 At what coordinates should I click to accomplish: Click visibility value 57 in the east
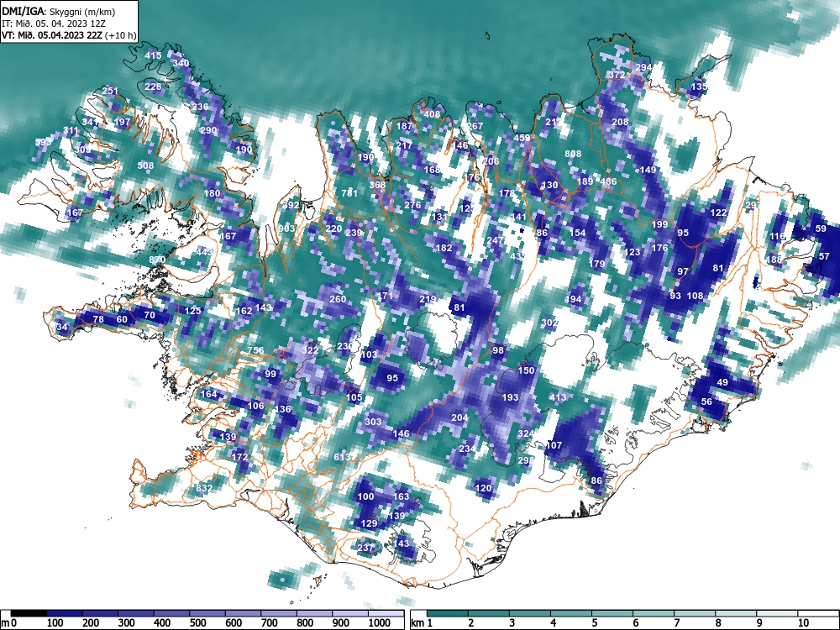(825, 257)
